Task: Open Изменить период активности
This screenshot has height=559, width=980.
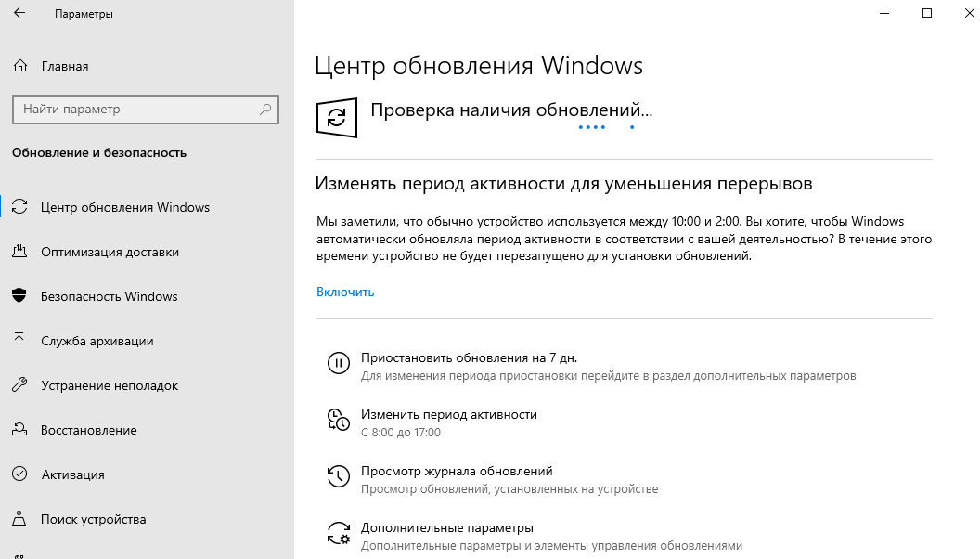Action: (449, 414)
